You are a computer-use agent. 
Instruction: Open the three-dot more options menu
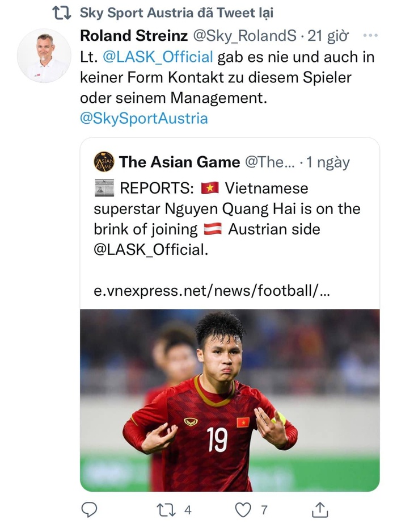point(370,36)
